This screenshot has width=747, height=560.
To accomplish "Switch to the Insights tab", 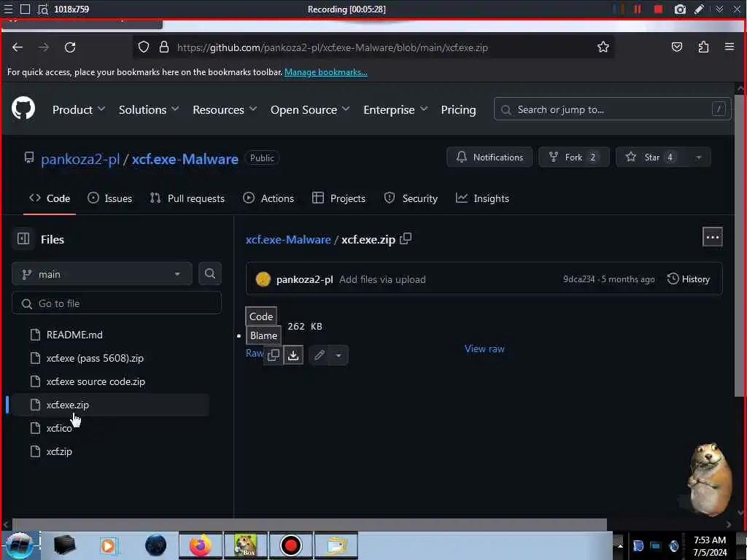I will click(x=482, y=198).
